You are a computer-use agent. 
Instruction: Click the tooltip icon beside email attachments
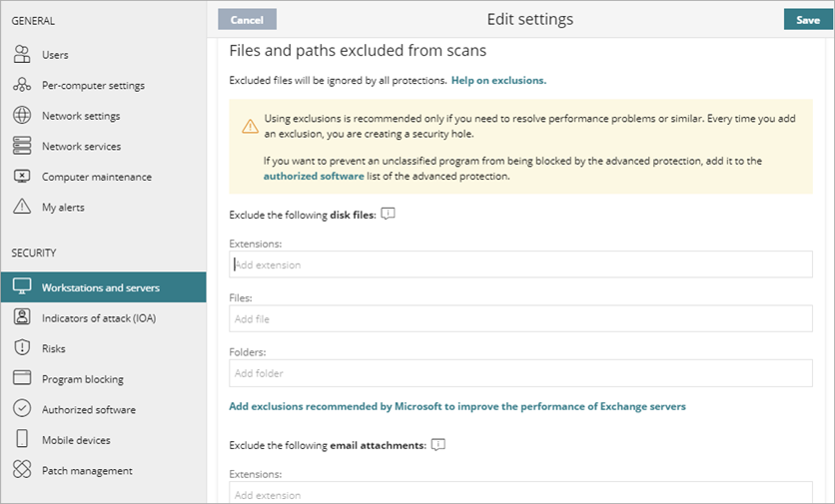tap(436, 445)
